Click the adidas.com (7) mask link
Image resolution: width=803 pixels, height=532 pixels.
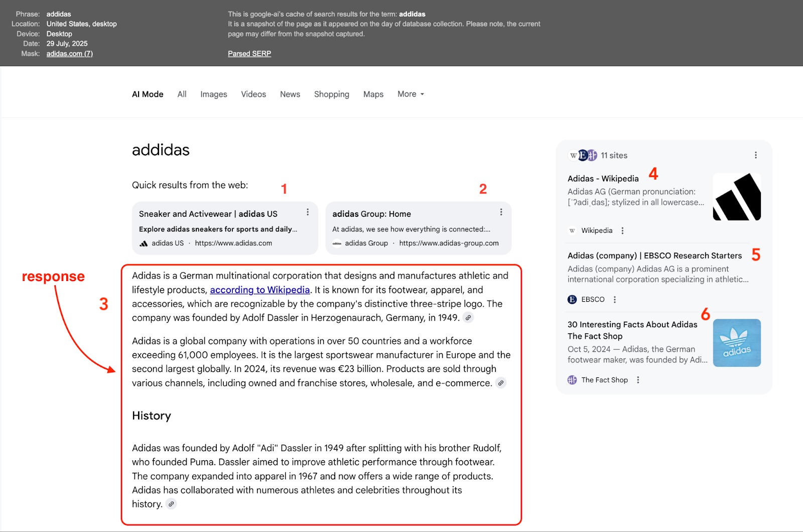[x=69, y=54]
